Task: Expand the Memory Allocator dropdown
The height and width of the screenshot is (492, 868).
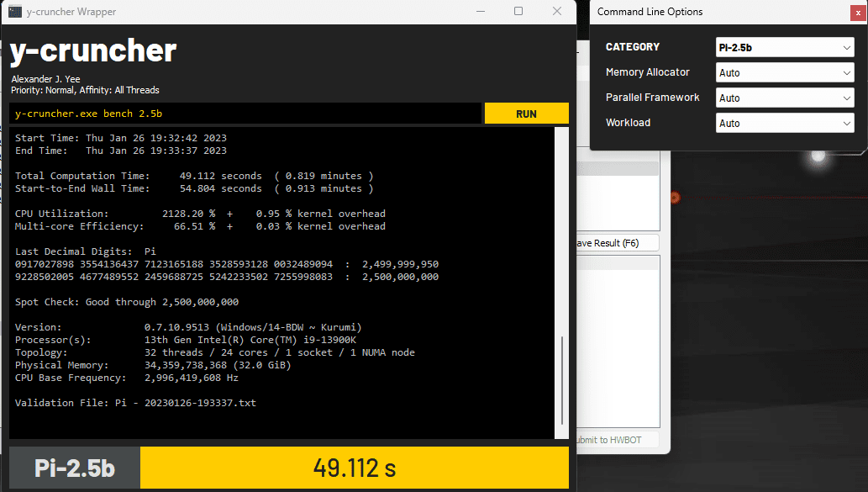Action: pos(785,72)
